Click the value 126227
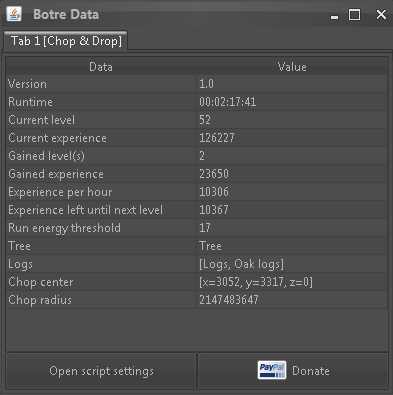393x395 pixels. (x=217, y=138)
